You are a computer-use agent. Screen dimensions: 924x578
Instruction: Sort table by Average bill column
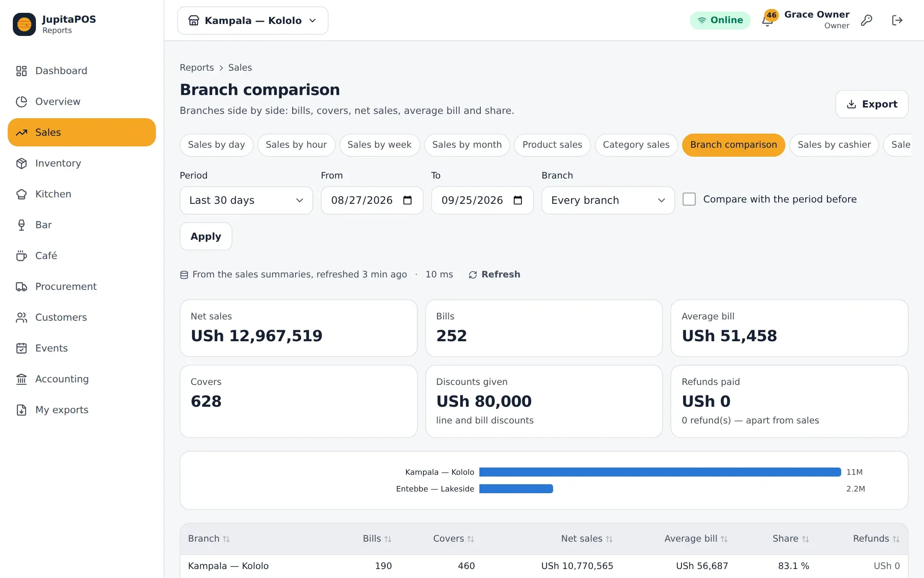696,539
